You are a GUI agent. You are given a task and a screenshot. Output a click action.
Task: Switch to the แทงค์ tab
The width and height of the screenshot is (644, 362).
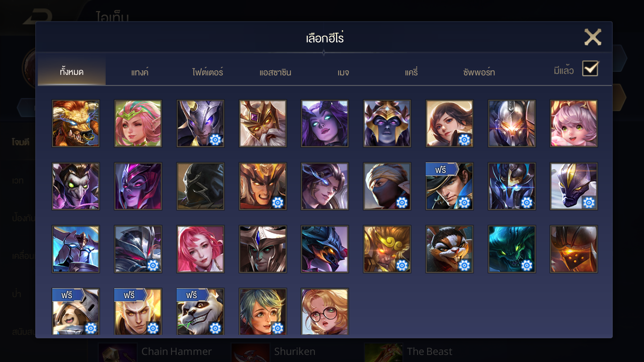[x=140, y=72]
